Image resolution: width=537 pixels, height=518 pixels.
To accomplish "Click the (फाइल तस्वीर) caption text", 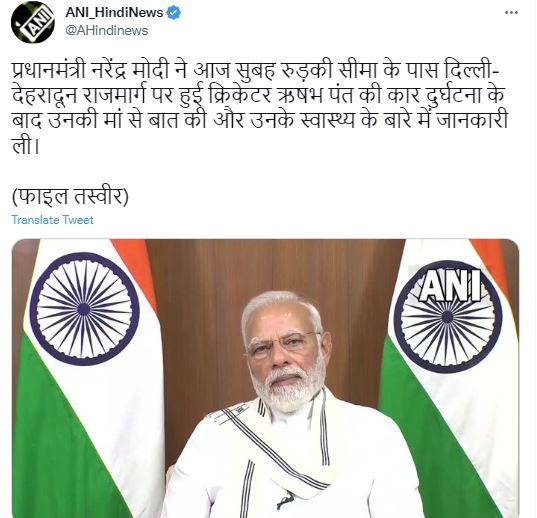I will pos(70,196).
